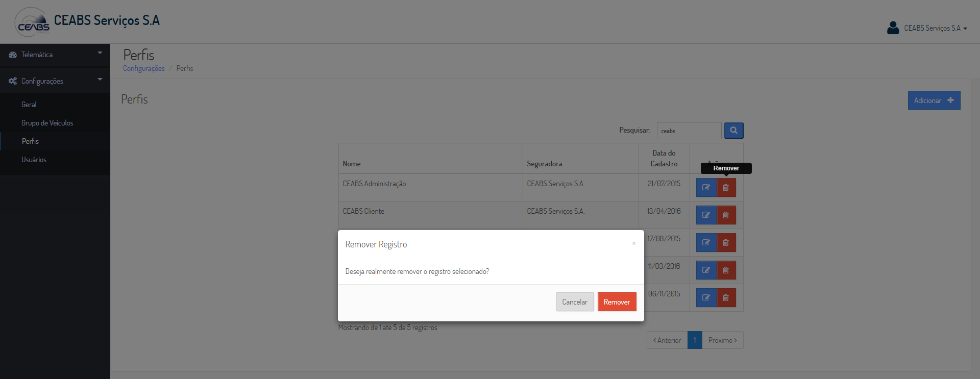The image size is (980, 379).
Task: Expand the Telemática sidebar menu
Action: coord(55,55)
